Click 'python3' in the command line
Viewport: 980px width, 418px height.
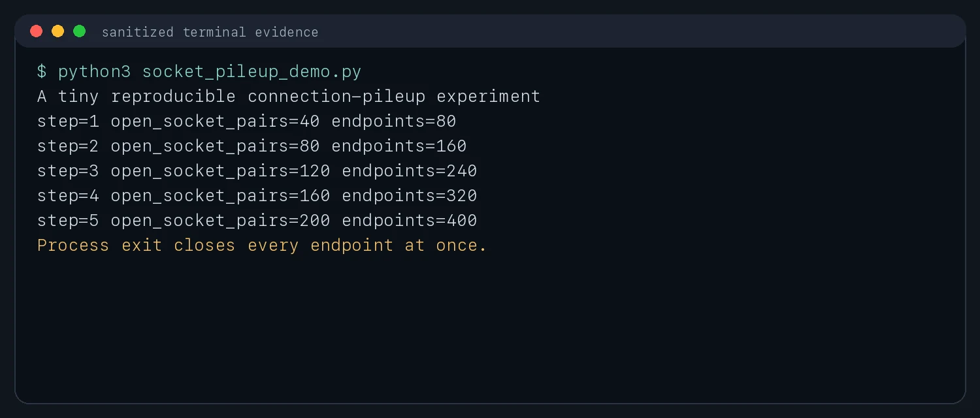[x=95, y=72]
